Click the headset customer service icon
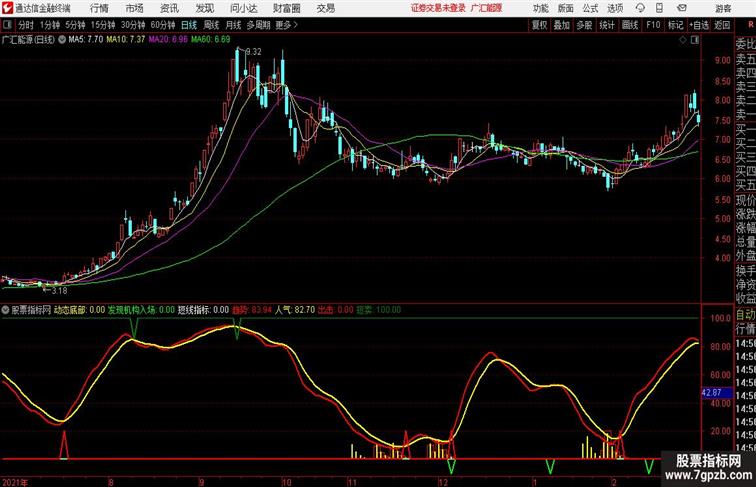 coord(640,8)
